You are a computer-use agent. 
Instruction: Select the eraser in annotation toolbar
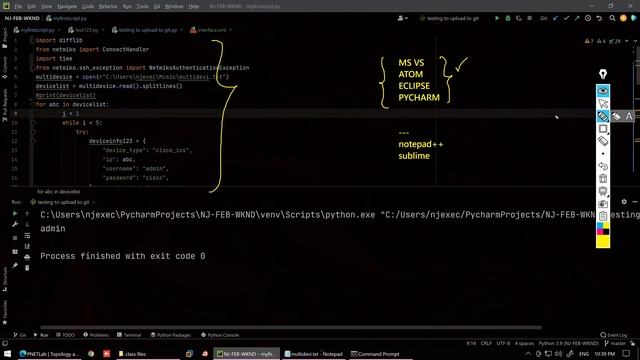603,141
